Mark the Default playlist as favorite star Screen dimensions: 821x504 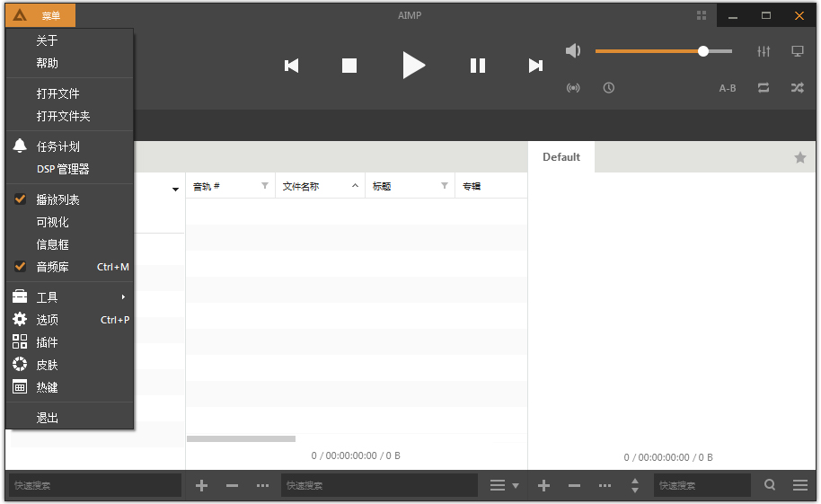coord(799,157)
